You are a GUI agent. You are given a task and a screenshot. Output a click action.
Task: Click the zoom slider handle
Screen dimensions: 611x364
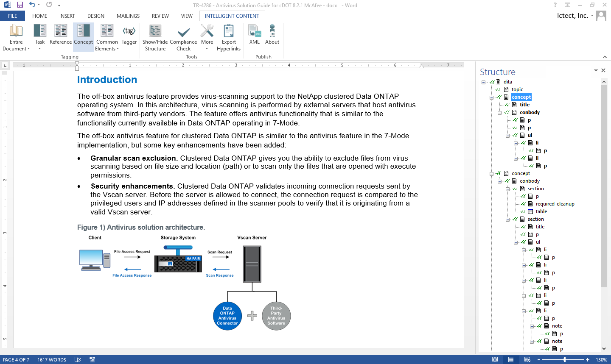tap(564, 360)
